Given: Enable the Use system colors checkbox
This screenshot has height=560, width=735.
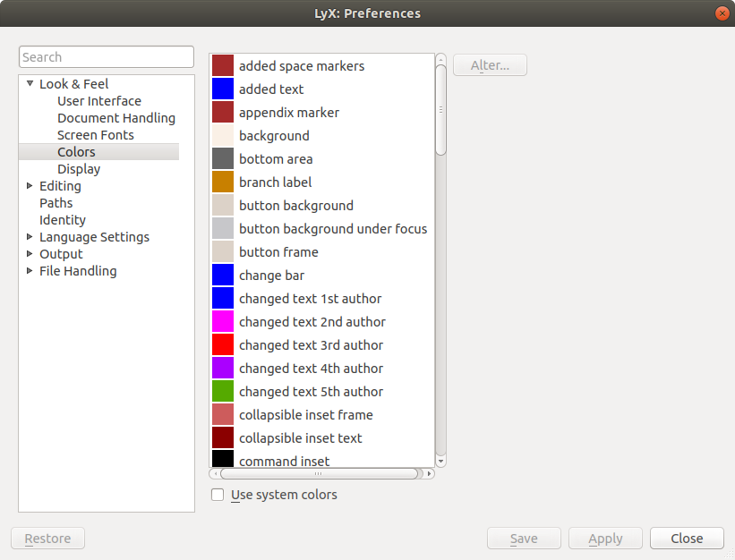Looking at the screenshot, I should point(218,495).
